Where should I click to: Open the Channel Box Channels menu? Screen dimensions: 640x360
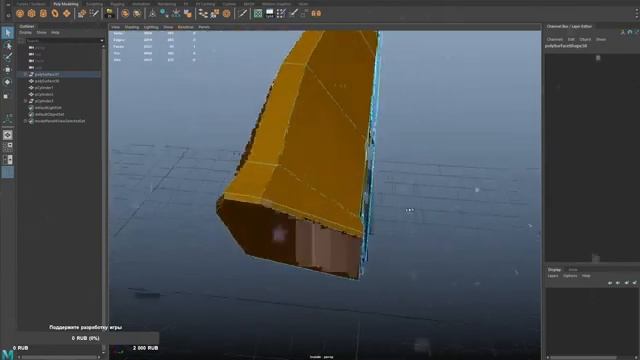[x=555, y=40]
